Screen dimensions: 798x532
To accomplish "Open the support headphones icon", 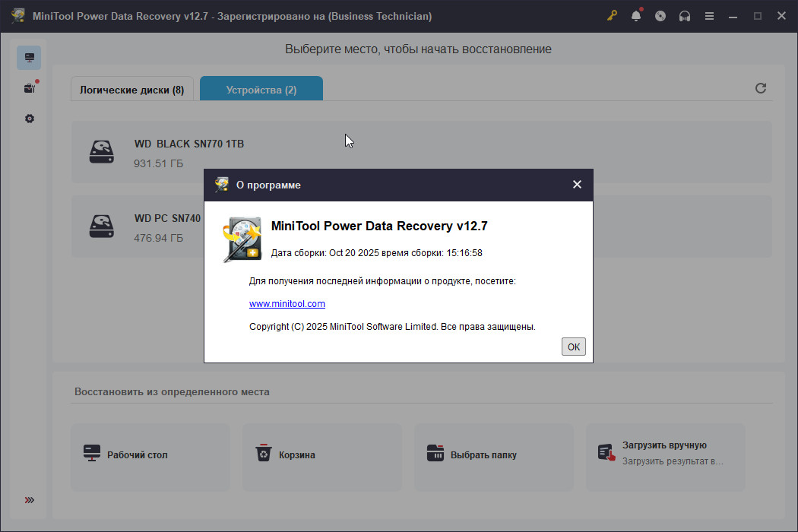I will [x=685, y=16].
